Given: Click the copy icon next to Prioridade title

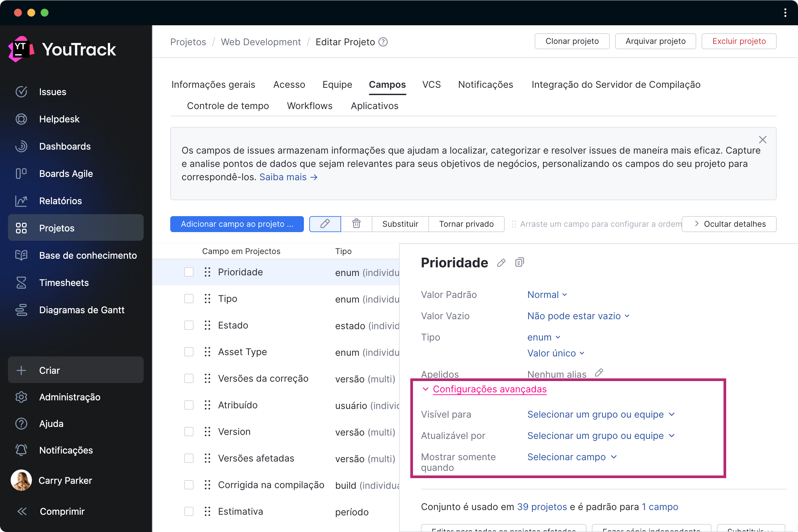Looking at the screenshot, I should point(519,262).
